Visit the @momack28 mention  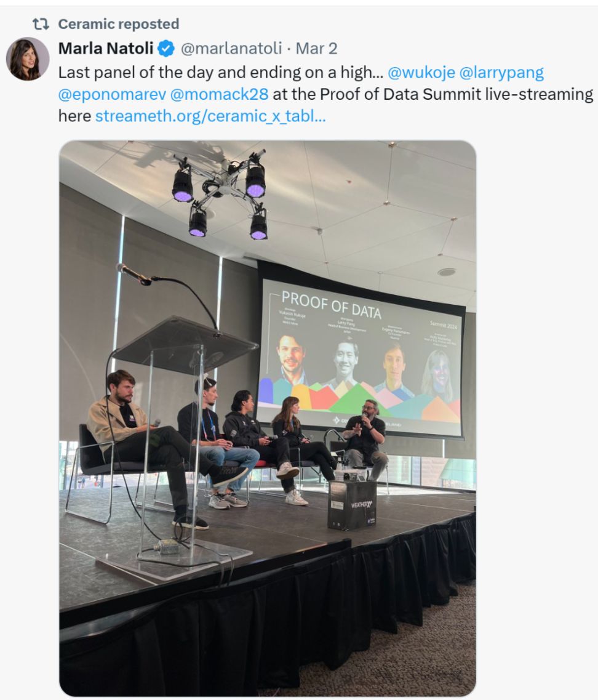[x=219, y=95]
